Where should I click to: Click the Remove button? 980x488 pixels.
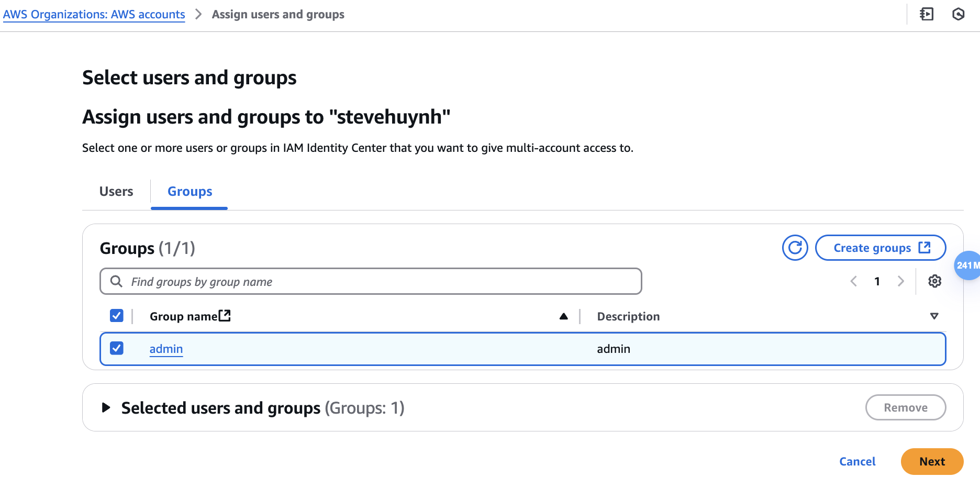905,407
